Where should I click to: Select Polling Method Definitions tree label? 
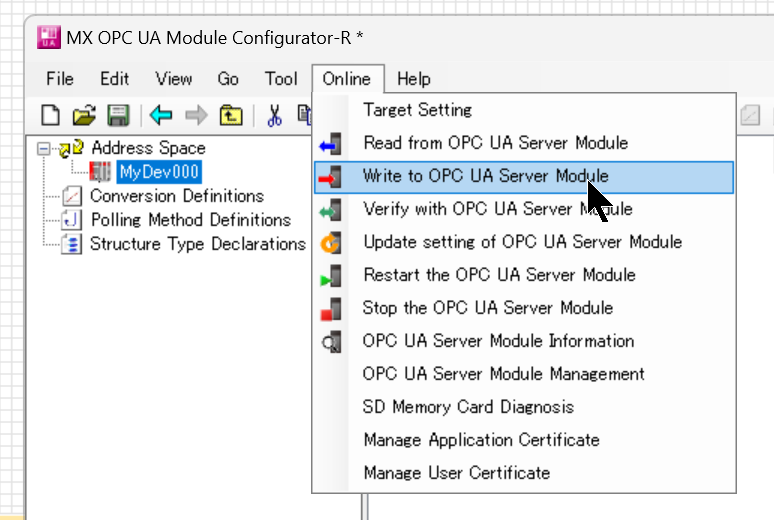point(191,220)
